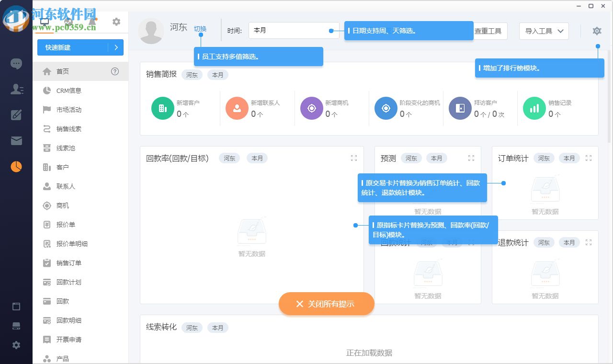Click the 河东 filter tag on 销售简报
This screenshot has height=364, width=613.
[192, 75]
